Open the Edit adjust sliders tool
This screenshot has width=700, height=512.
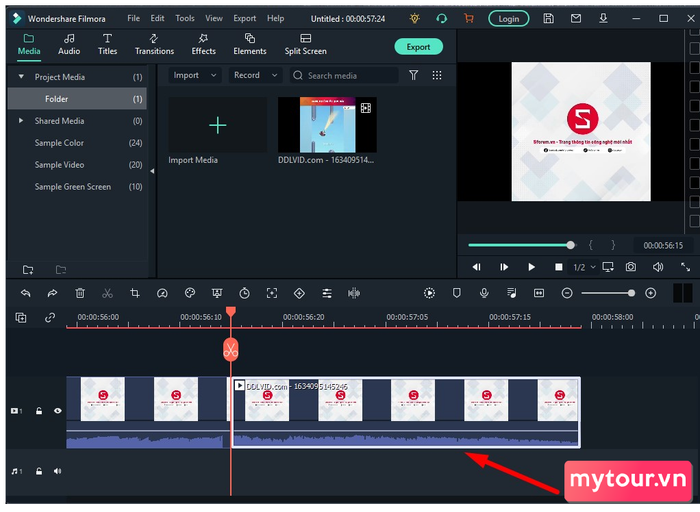[327, 293]
